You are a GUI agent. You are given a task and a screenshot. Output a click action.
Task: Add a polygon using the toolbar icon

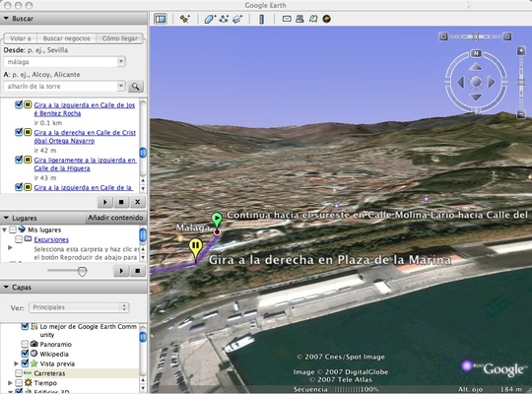click(210, 19)
